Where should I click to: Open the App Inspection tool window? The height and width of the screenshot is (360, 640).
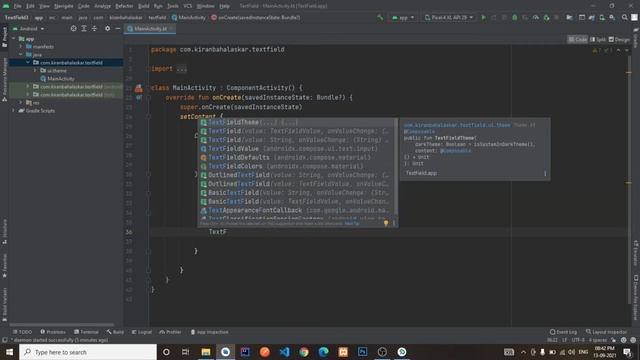[209, 332]
